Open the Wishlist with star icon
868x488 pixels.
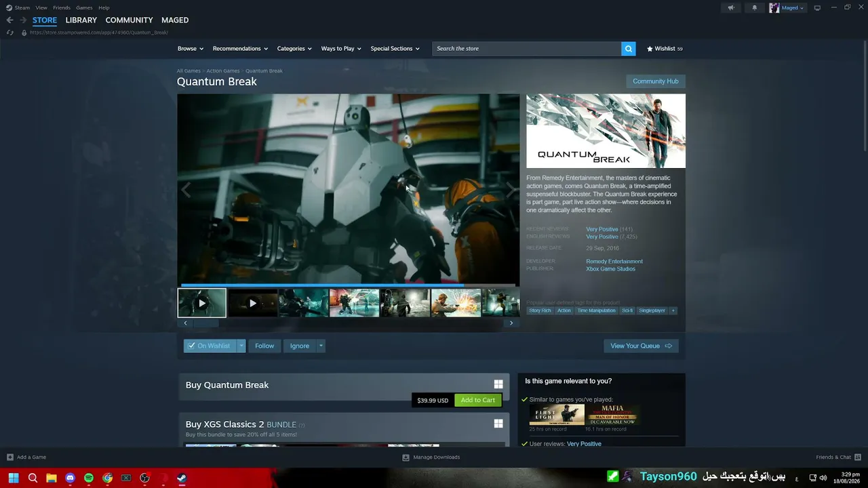[x=665, y=49]
